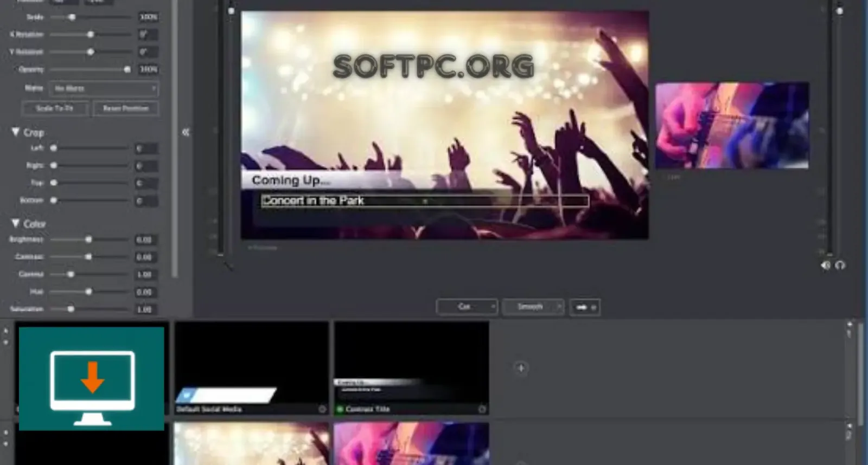Open the gear icon on Contrast Title shot
The image size is (868, 465).
click(482, 409)
